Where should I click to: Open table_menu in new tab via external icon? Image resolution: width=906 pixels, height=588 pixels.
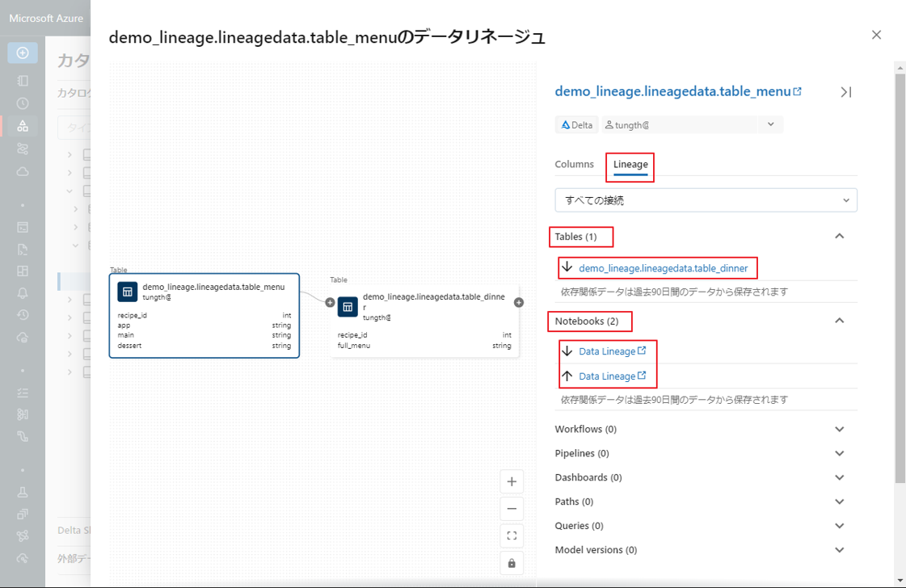point(798,91)
